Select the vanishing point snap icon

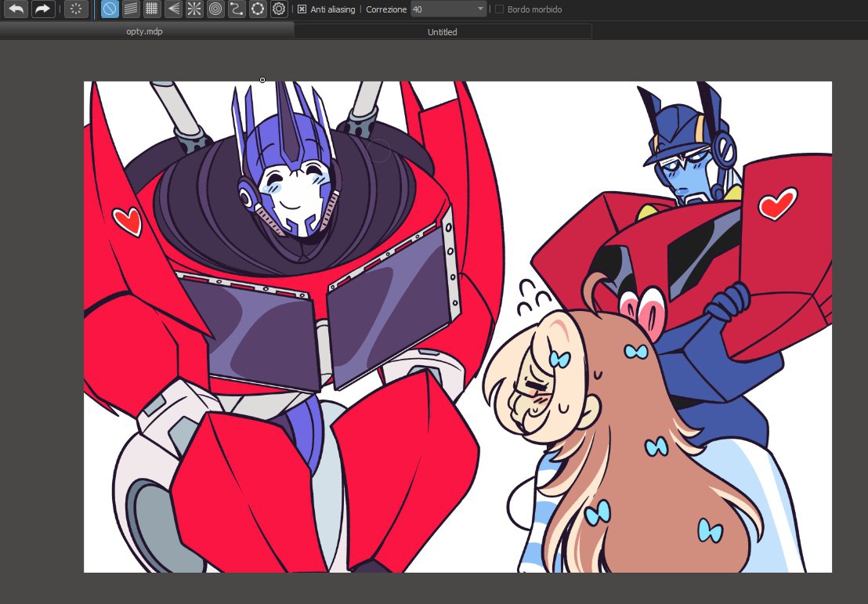[173, 9]
